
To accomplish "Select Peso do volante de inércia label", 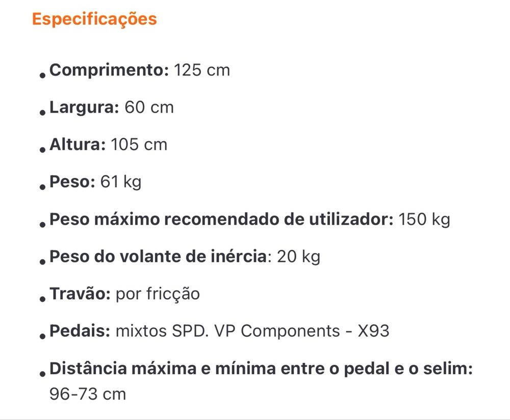I will (158, 256).
